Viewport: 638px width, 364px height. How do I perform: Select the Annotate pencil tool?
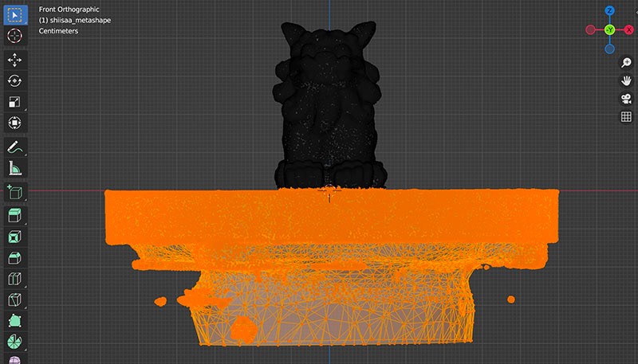(x=15, y=147)
